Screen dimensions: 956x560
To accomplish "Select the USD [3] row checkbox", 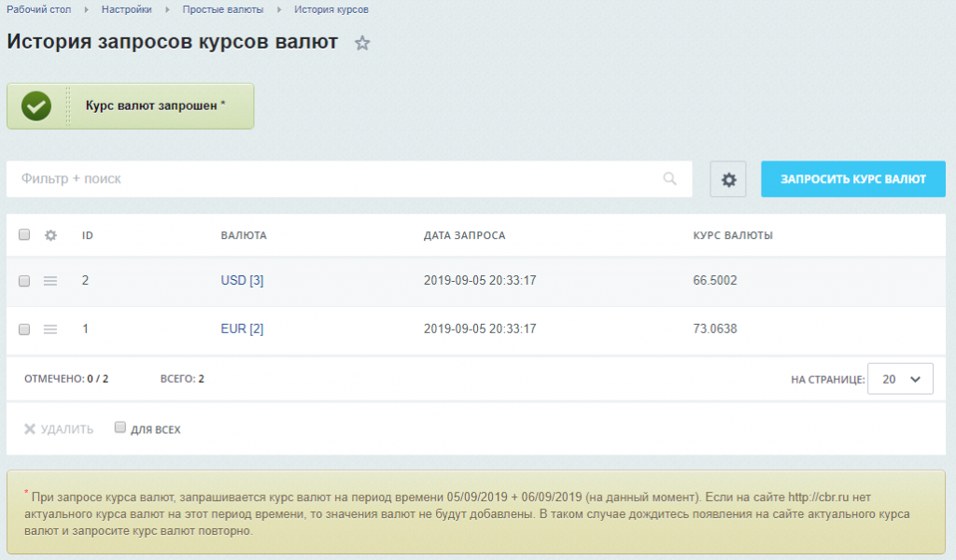I will click(x=24, y=281).
